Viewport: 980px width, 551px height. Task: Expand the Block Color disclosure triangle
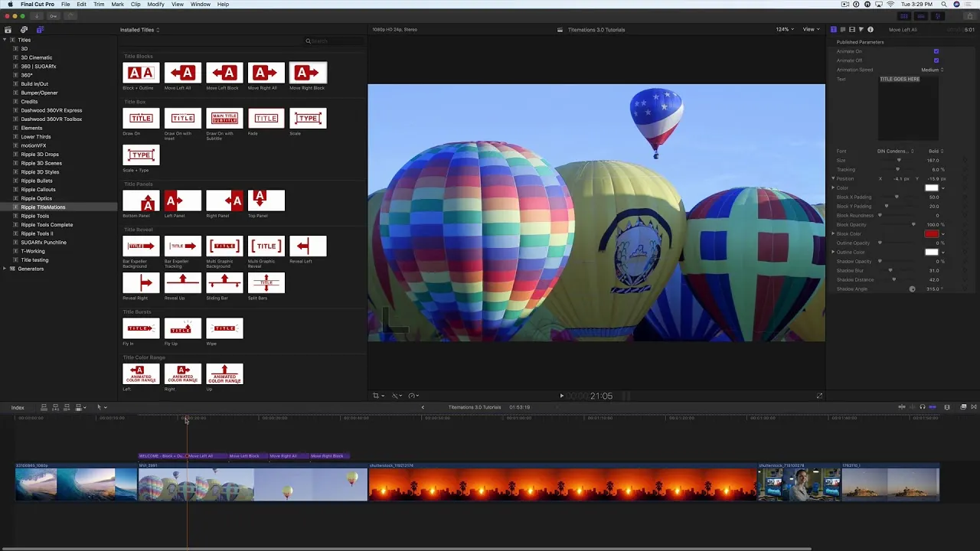point(833,233)
